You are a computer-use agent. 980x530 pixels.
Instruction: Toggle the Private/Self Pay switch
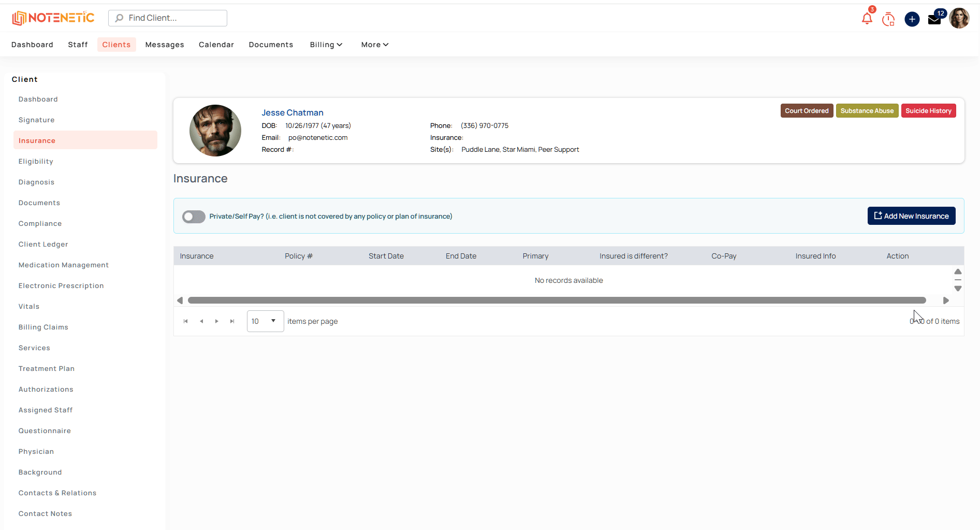[194, 217]
